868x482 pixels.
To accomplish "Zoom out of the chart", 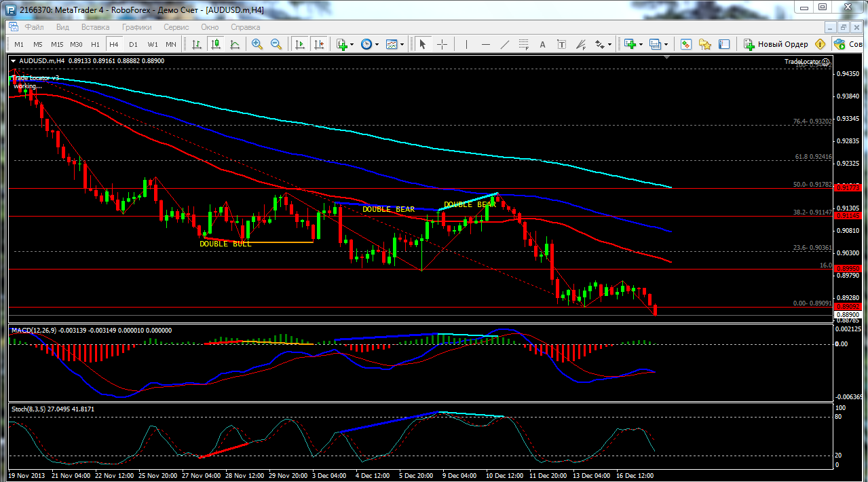I will pyautogui.click(x=276, y=44).
